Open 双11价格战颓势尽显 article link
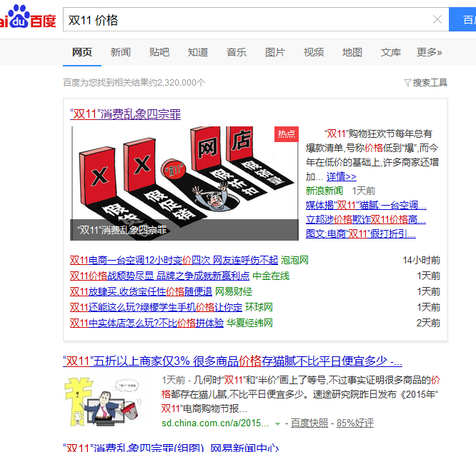This screenshot has width=476, height=452. [x=159, y=276]
